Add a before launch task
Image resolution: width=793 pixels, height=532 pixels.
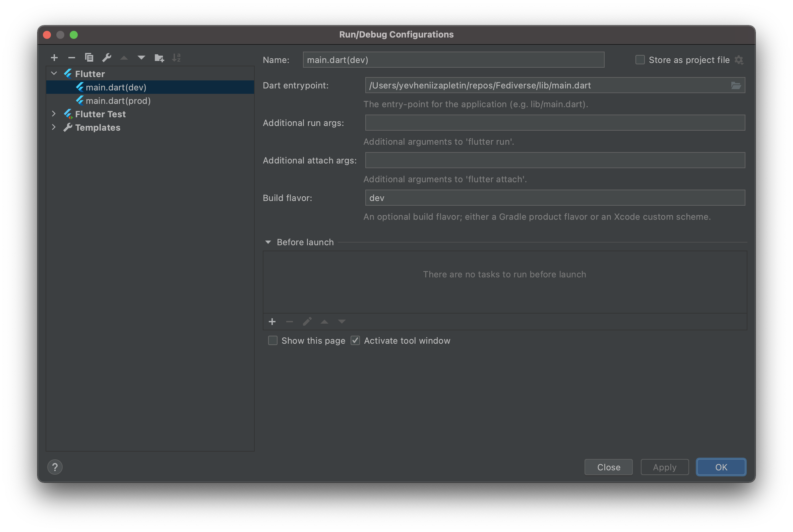click(x=272, y=322)
